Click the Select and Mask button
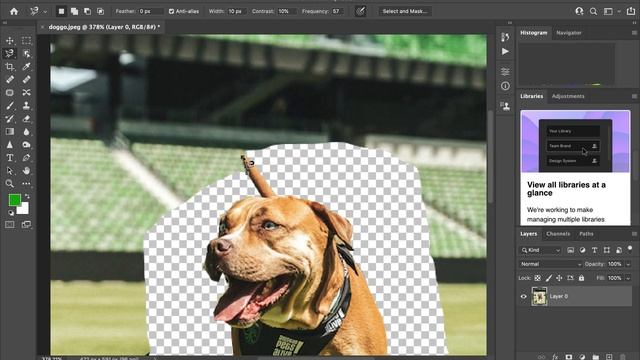Viewport: 640px width, 360px height. point(405,11)
